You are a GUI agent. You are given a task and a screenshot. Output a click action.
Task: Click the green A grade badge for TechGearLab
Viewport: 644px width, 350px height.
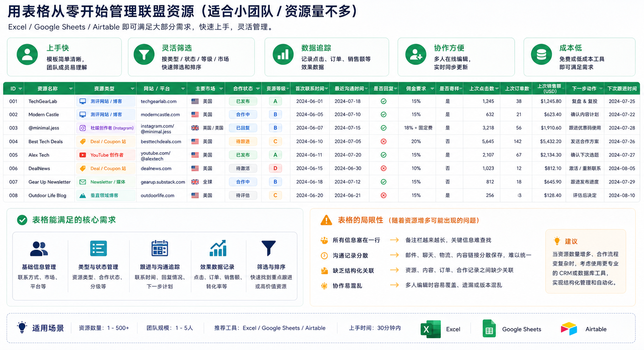tap(275, 101)
